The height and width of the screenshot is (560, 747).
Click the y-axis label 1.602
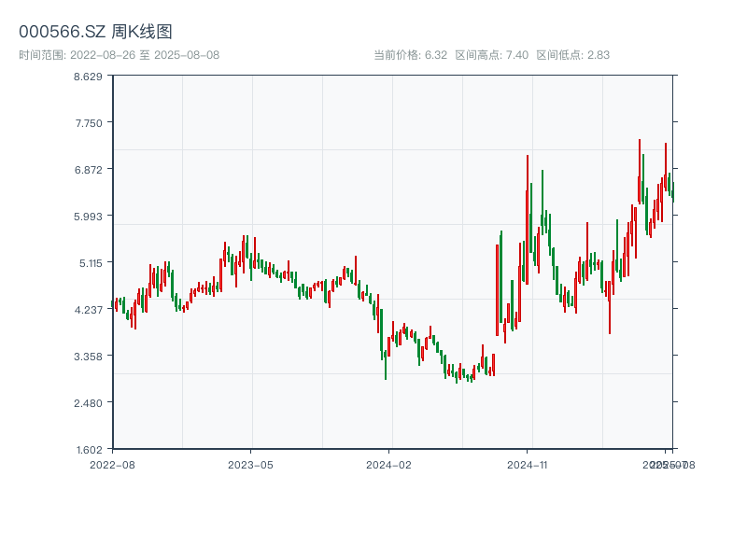point(89,450)
